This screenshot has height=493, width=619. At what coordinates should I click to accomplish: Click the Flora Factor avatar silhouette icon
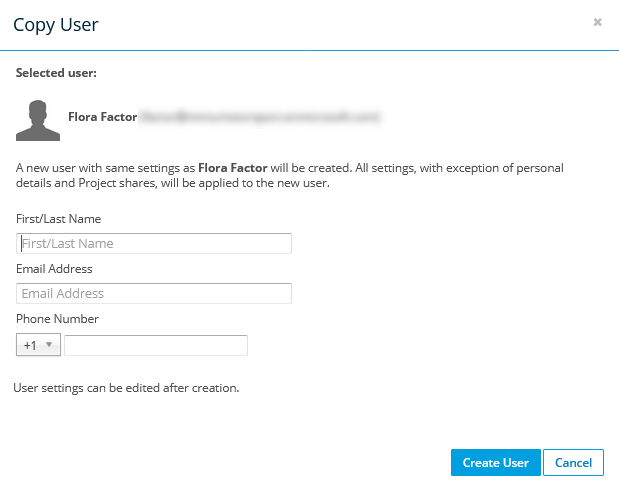(38, 120)
